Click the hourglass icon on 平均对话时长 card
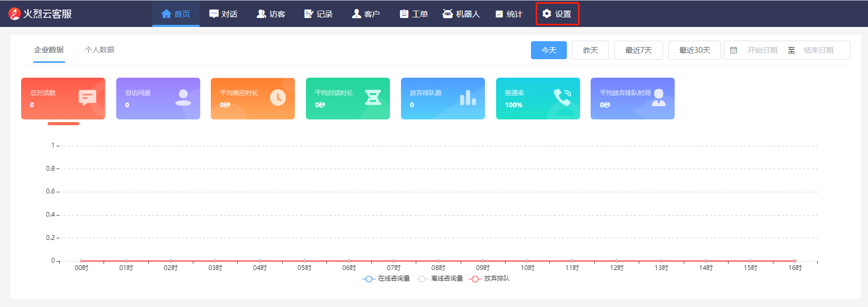 tap(373, 97)
